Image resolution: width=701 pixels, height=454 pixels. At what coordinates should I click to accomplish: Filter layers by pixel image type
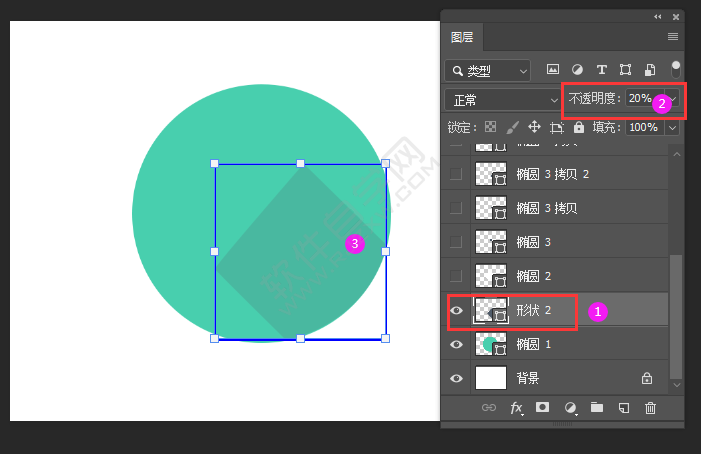(553, 70)
